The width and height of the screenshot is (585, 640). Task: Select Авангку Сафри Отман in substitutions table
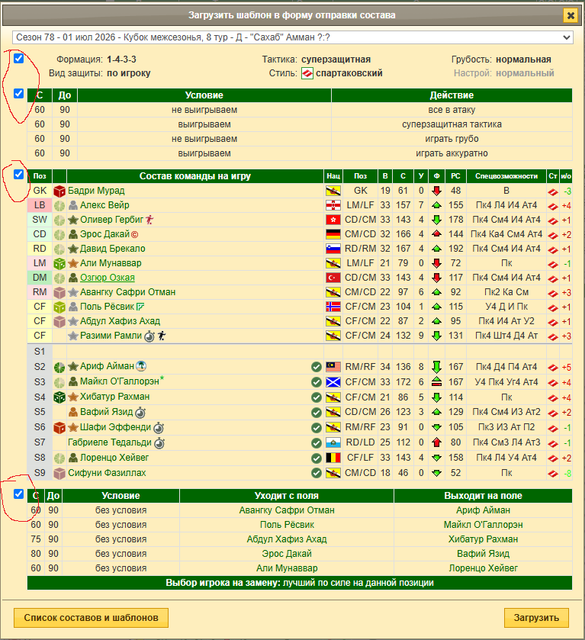[287, 510]
